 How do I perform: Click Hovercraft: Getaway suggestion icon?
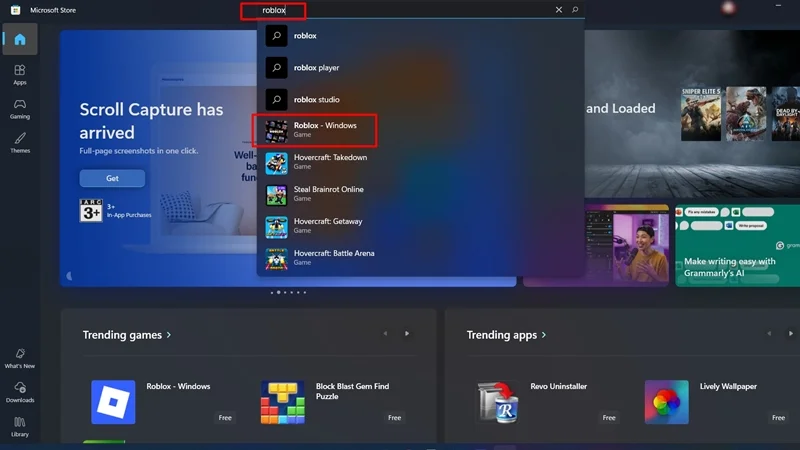coord(276,227)
